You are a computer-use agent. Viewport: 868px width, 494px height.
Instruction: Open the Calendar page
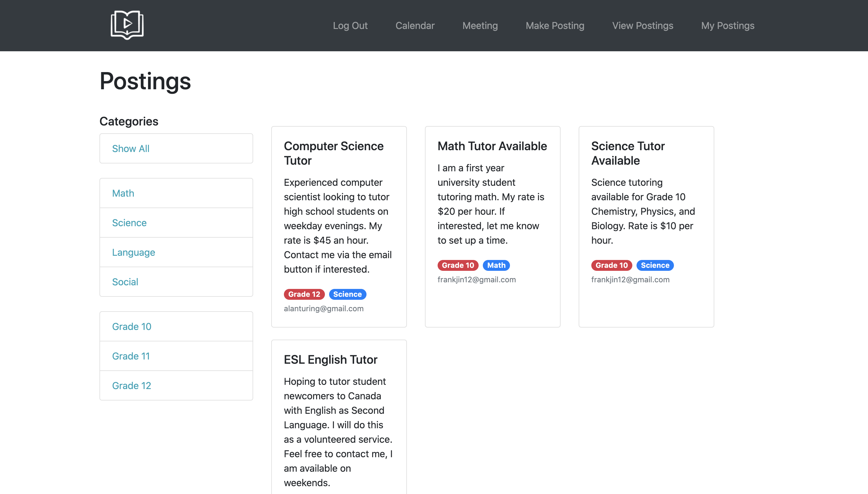[x=415, y=25]
